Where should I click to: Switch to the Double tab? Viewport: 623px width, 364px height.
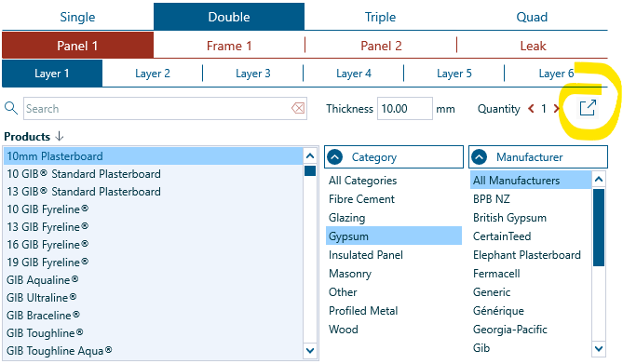(x=229, y=17)
